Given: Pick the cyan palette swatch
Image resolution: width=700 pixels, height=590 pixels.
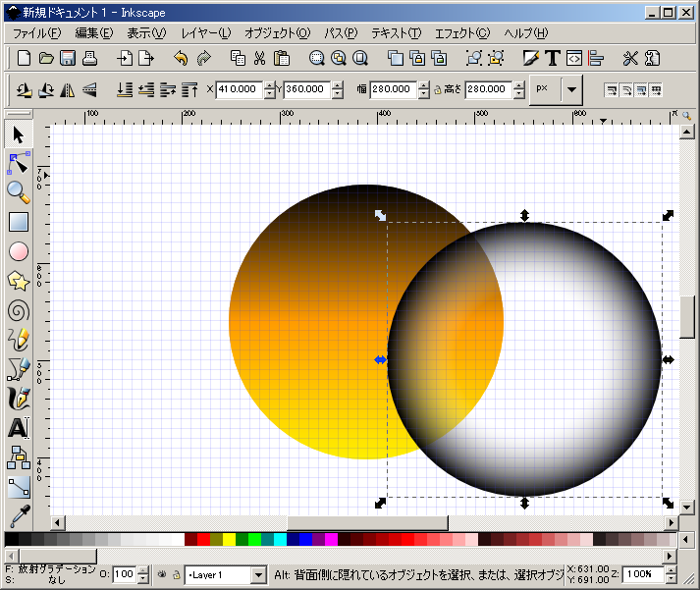Looking at the screenshot, I should point(280,539).
